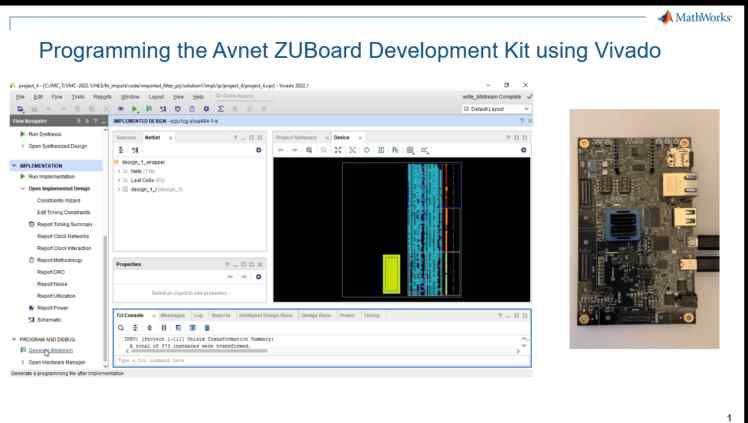Click Collapse All icon in Netlist panel
The height and width of the screenshot is (423, 748).
[x=121, y=149]
